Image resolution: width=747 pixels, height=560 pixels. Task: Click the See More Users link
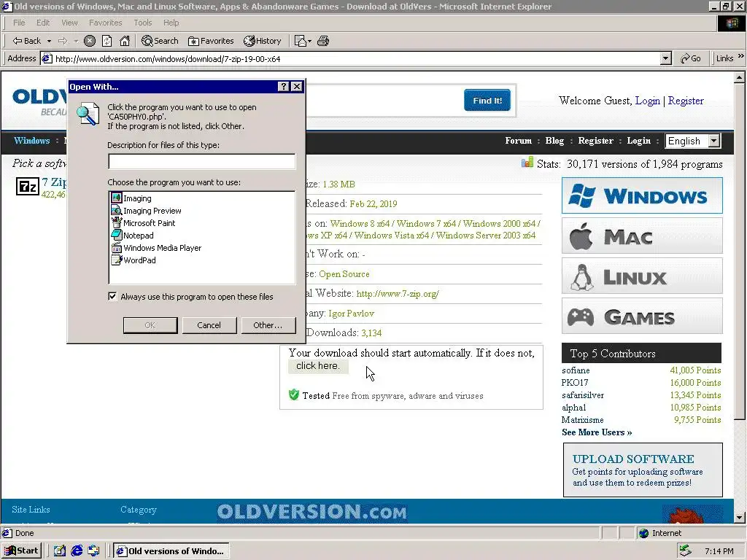(597, 432)
